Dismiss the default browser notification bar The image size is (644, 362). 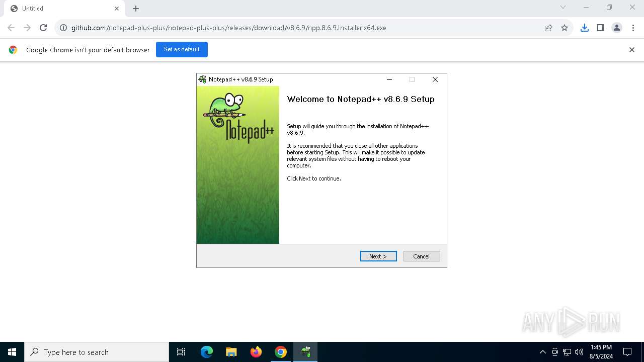(632, 50)
